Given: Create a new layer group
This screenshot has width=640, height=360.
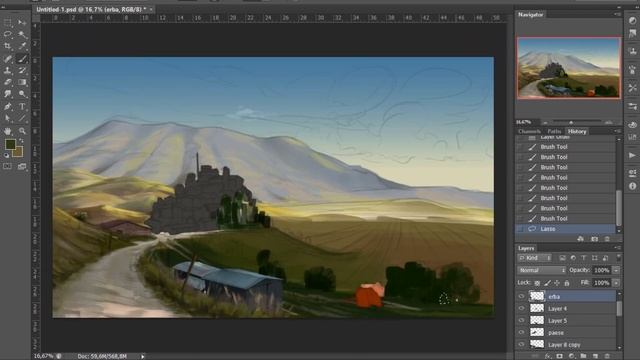Looking at the screenshot, I should [583, 356].
